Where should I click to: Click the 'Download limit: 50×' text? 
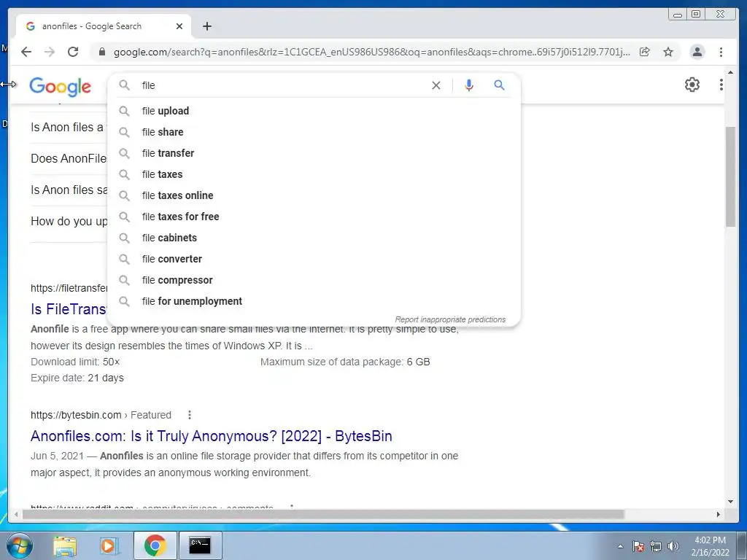pos(75,362)
